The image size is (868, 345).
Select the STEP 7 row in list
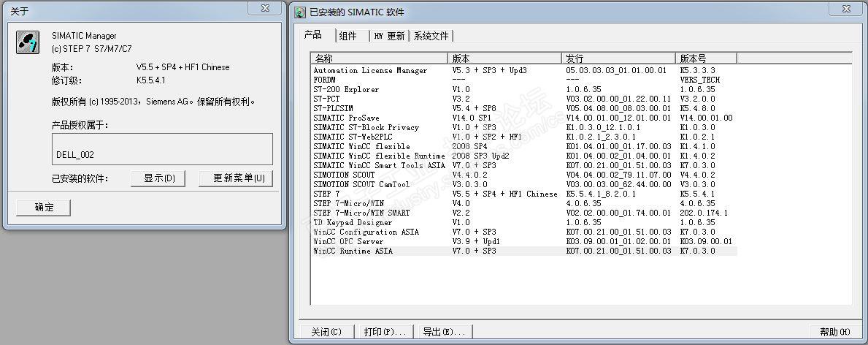[523, 194]
